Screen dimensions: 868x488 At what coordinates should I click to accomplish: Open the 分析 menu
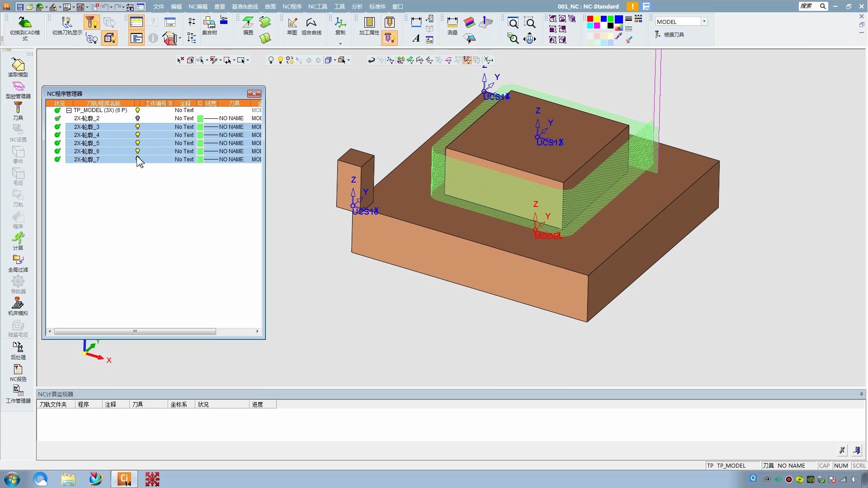(357, 6)
